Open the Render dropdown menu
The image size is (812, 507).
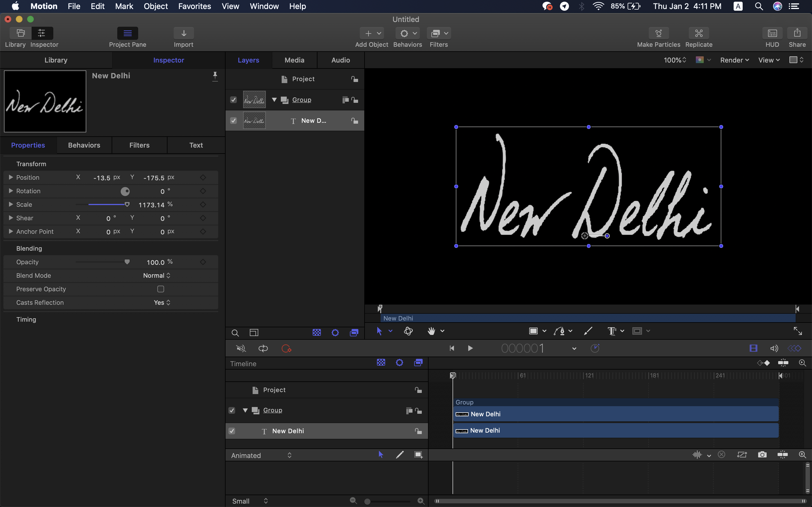point(734,60)
